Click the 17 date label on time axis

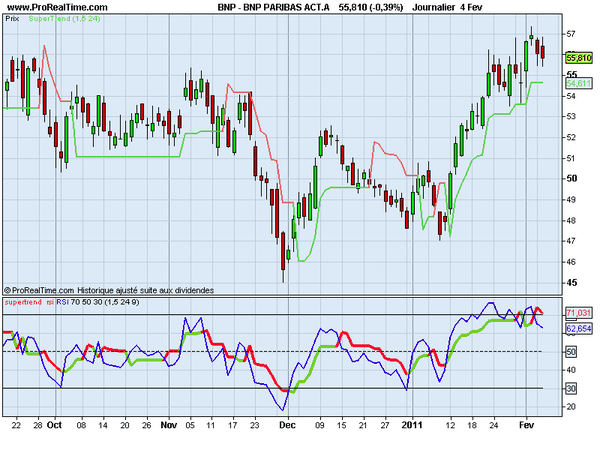point(233,426)
